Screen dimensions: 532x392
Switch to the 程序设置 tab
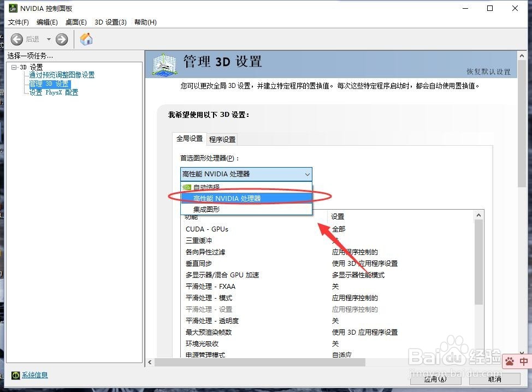coord(222,139)
